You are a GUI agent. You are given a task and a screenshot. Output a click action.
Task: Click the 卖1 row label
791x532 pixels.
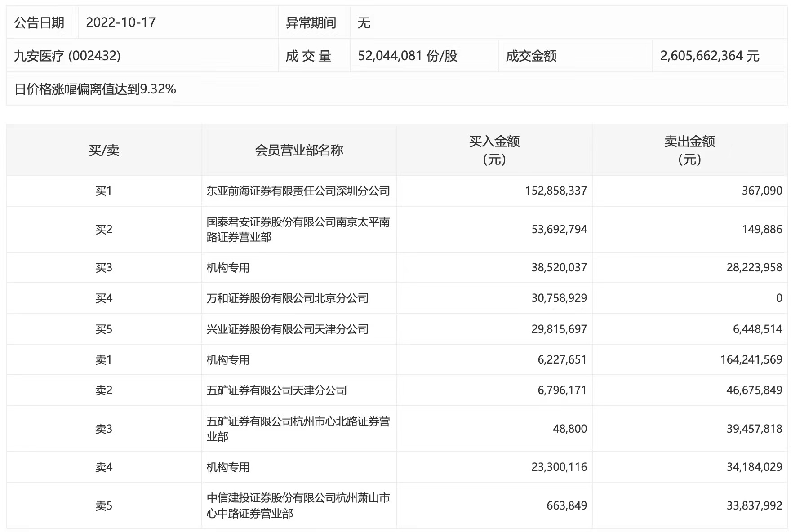104,359
